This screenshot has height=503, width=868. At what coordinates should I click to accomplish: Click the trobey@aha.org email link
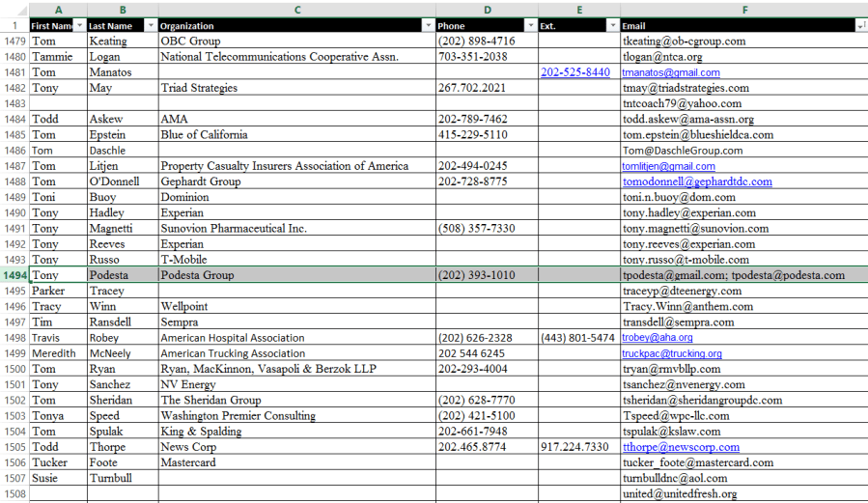click(x=657, y=338)
